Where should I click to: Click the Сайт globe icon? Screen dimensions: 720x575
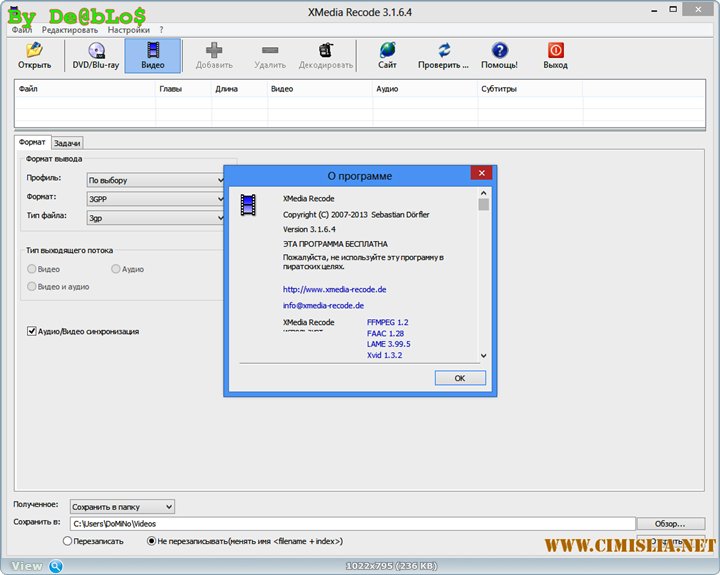click(387, 50)
